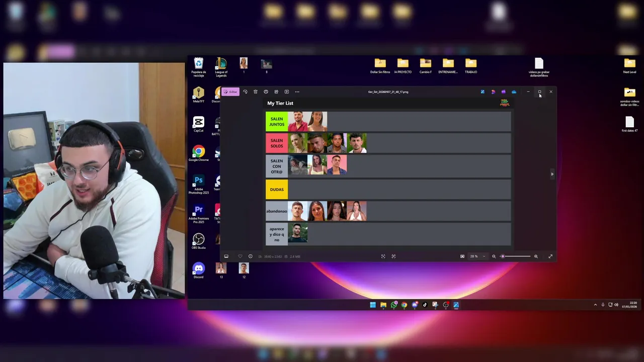Go to next image with right arrow

point(552,174)
